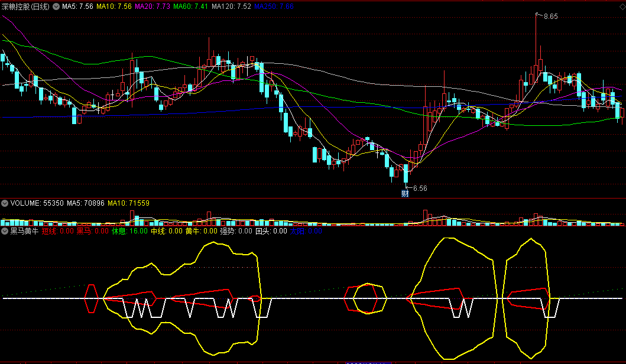Screen dimensions: 626x364
Task: Select the blue MA250: 7.66 label
Action: pos(274,6)
